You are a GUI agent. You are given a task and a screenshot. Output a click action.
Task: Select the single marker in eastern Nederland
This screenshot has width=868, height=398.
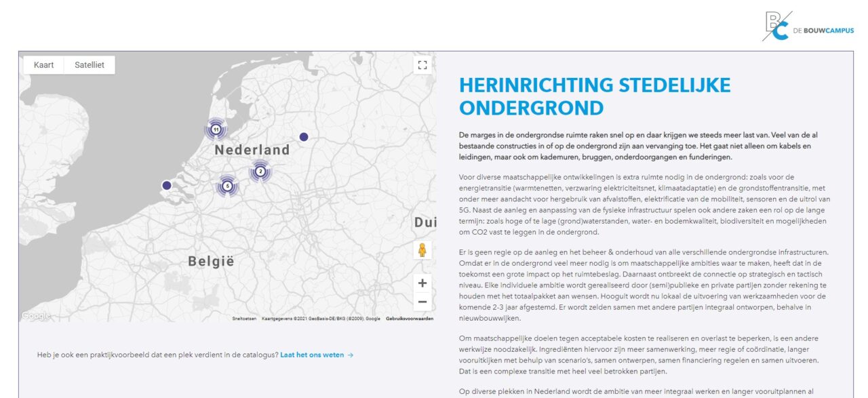[x=304, y=137]
